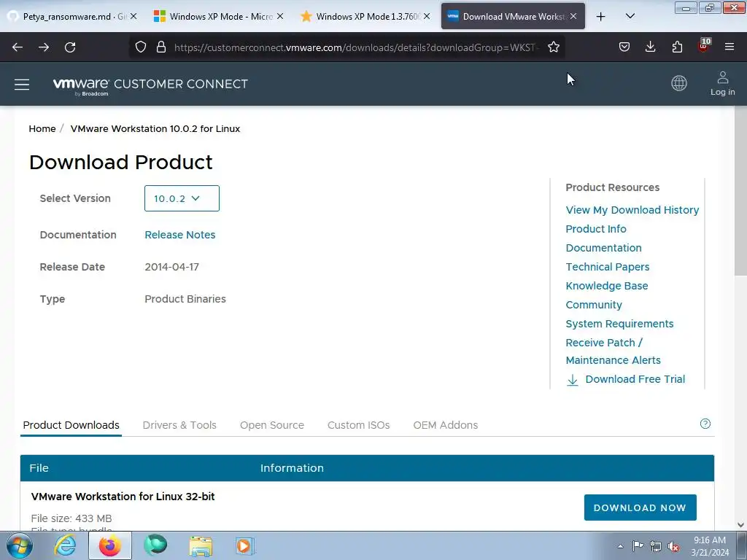Click the Log in user icon
The width and height of the screenshot is (747, 560).
723,83
